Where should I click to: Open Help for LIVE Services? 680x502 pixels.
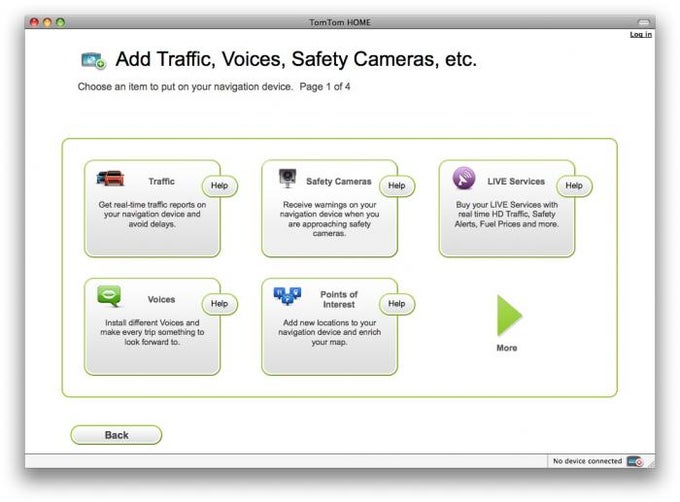coord(574,186)
